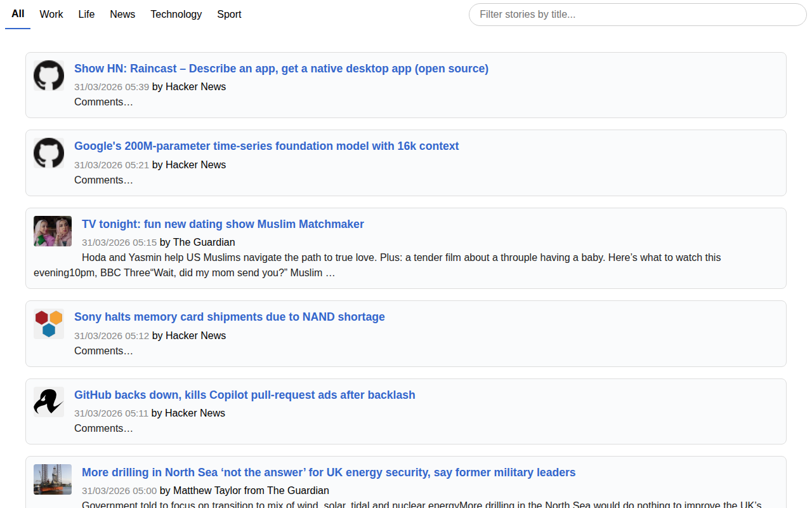Image resolution: width=812 pixels, height=508 pixels.
Task: Open Google's 200M-parameter time-series model headline
Action: (x=266, y=146)
